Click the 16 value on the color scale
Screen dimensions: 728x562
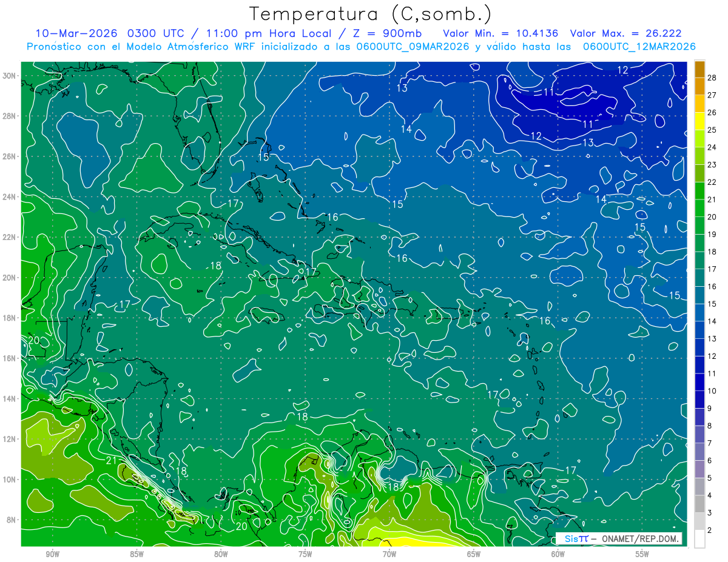pyautogui.click(x=712, y=286)
